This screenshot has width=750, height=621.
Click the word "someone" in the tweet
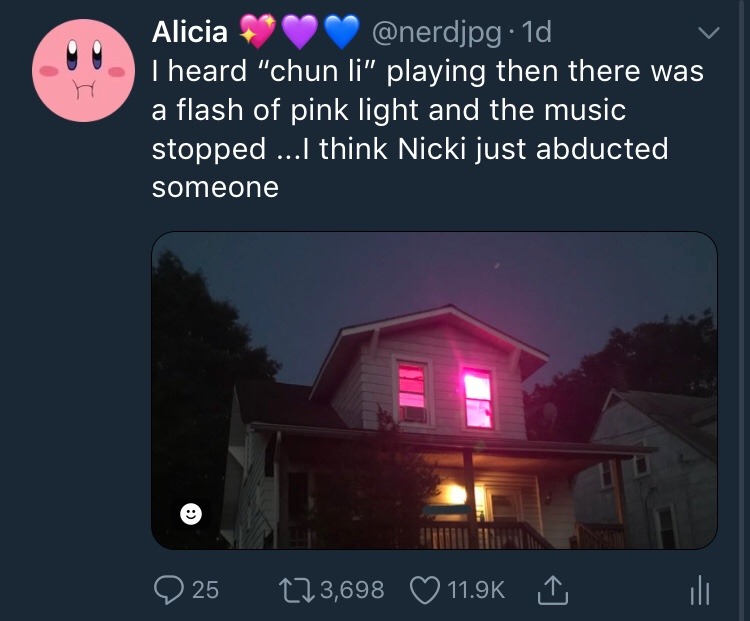215,187
